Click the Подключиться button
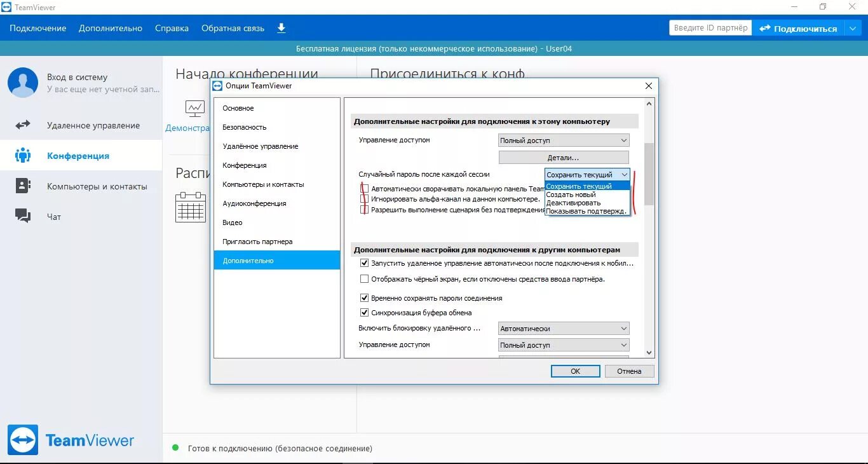 pyautogui.click(x=798, y=28)
